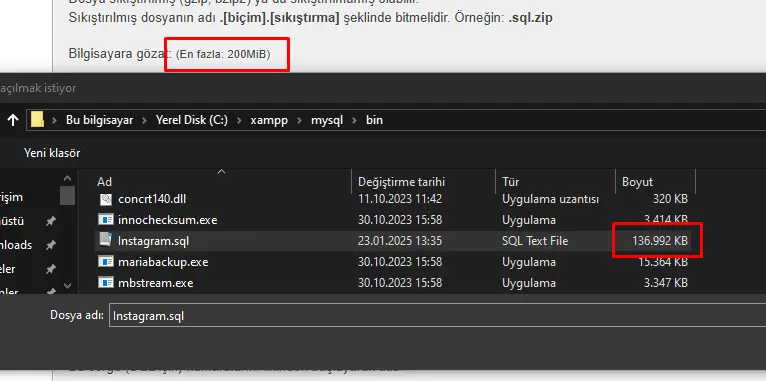The image size is (766, 381).
Task: Click the type 'SQL Text File'
Action: (x=535, y=241)
